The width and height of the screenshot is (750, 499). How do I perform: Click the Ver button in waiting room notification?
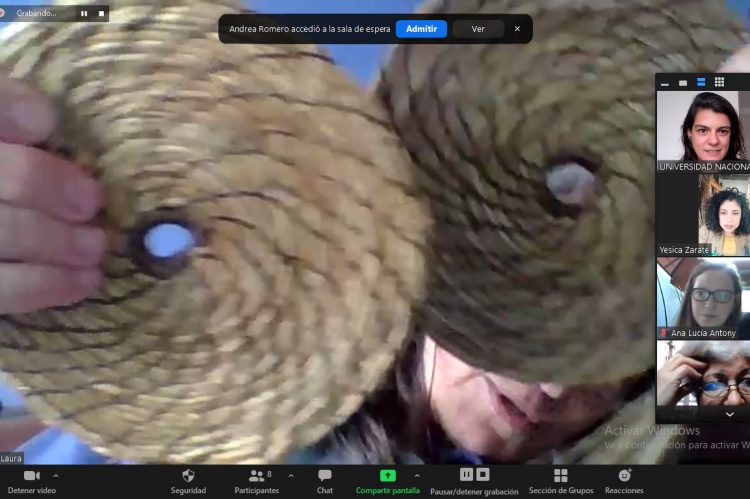click(x=478, y=29)
